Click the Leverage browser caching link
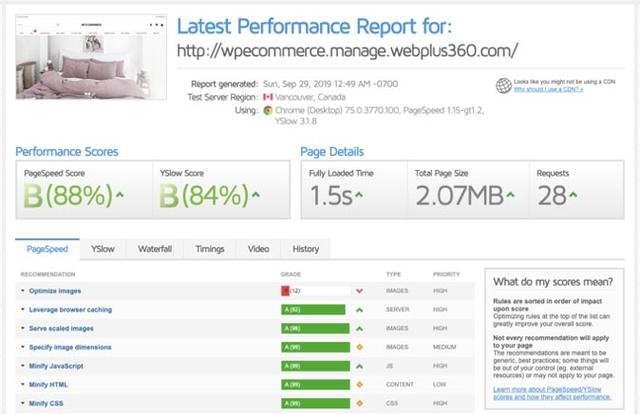The height and width of the screenshot is (414, 640). (x=70, y=310)
